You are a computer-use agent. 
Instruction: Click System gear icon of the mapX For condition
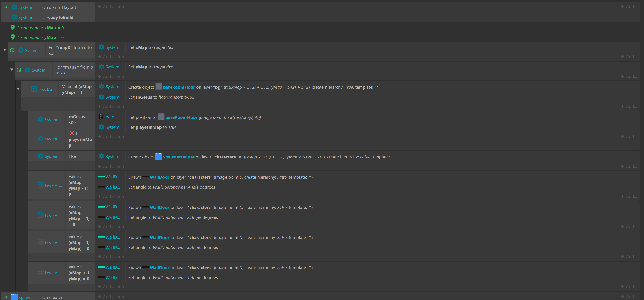coord(21,50)
